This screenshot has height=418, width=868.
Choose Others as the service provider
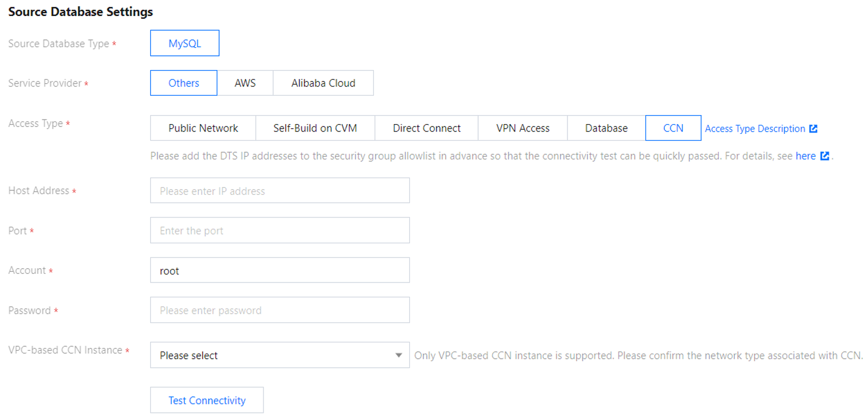click(183, 83)
